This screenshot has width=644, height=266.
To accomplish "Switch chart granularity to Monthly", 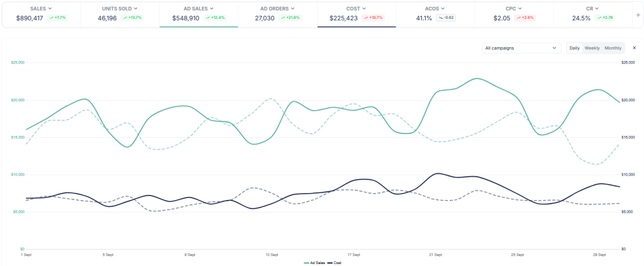I will (613, 48).
